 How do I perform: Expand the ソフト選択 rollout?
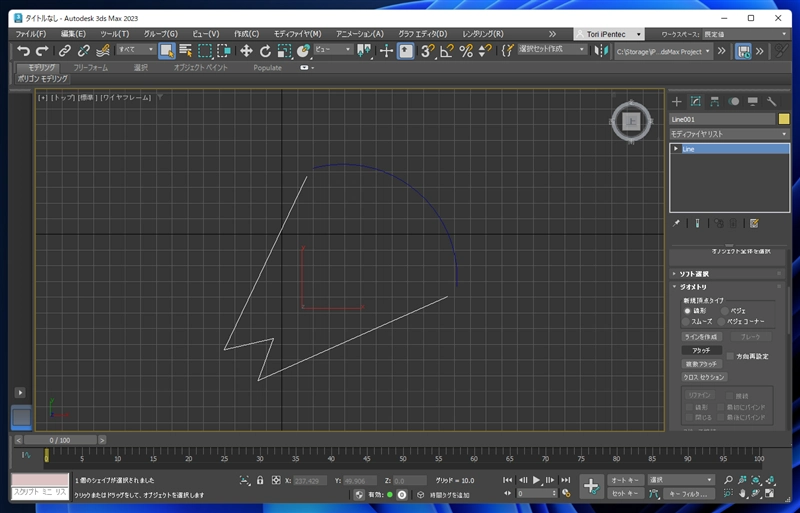click(x=696, y=273)
